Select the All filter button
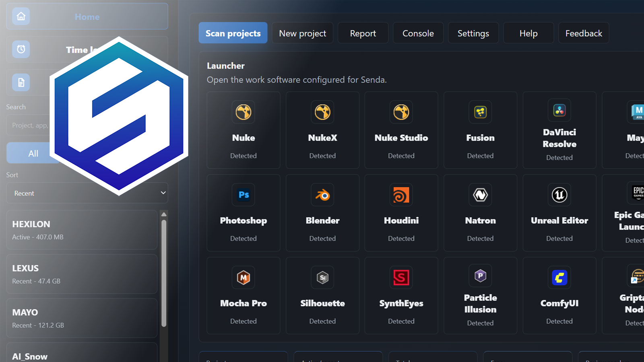644x362 pixels. click(x=33, y=153)
